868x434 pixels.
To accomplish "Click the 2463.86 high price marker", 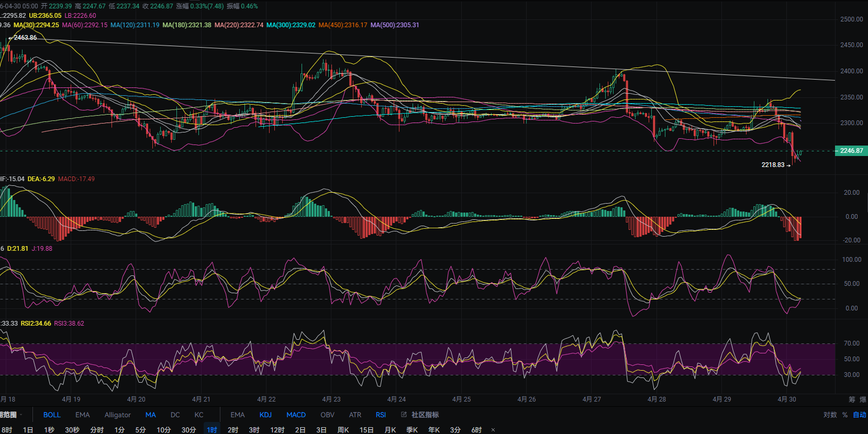I will coord(25,38).
